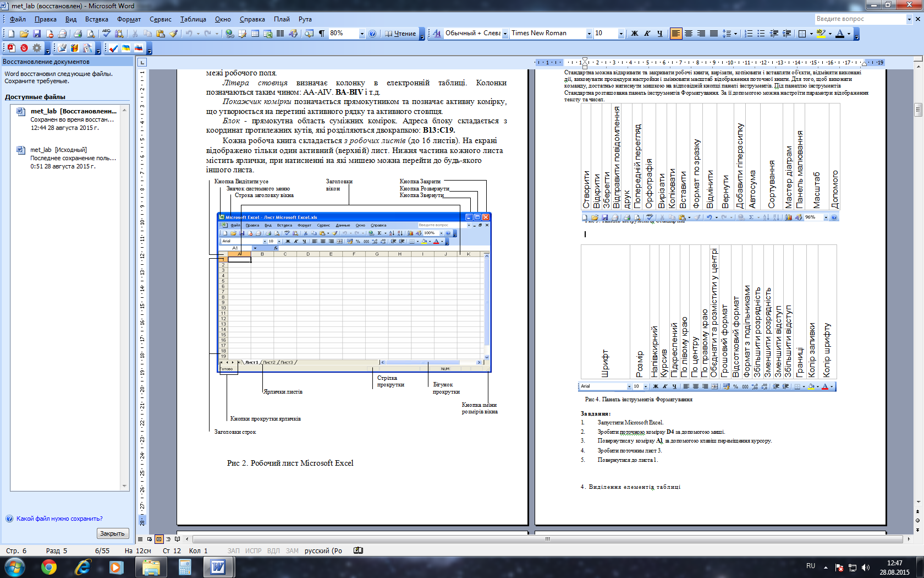Toggle align right
This screenshot has width=924, height=578.
coord(701,34)
